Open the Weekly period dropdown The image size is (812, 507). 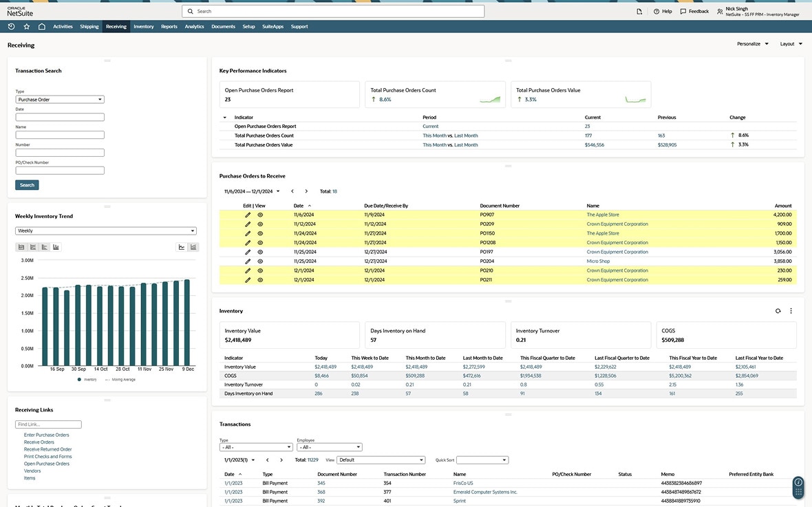106,231
